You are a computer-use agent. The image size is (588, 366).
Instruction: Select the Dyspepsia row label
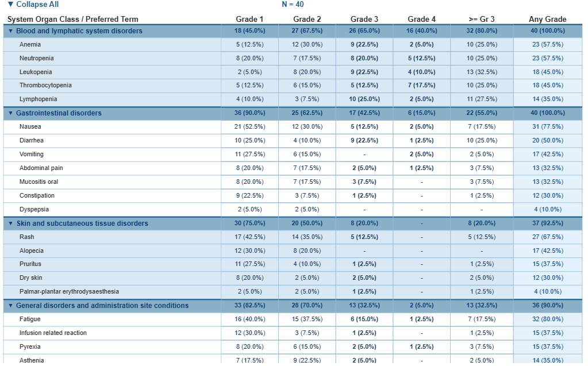point(34,210)
